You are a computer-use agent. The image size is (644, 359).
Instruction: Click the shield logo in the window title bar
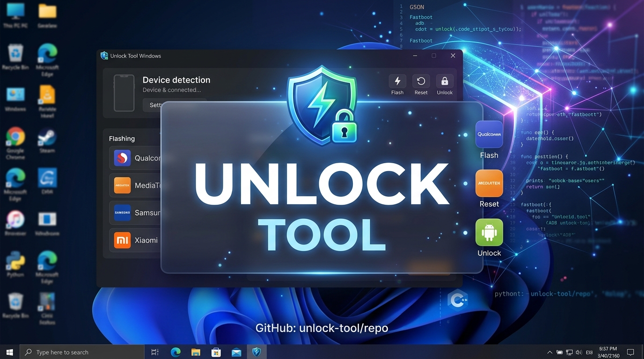(104, 56)
